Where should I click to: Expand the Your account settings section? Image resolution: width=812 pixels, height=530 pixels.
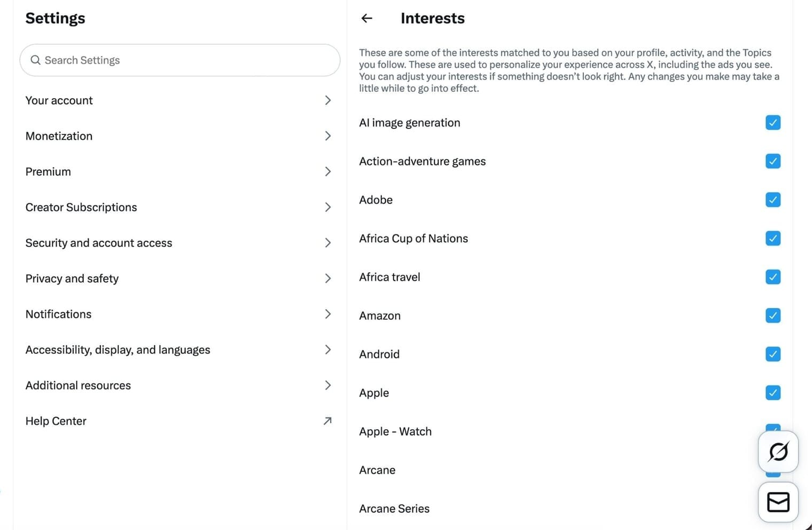[x=59, y=100]
